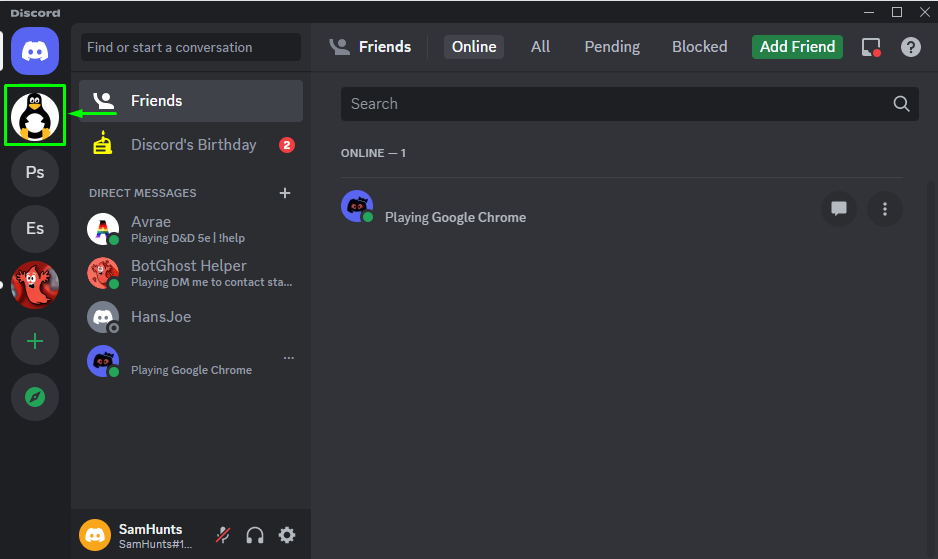Click the ONLINE — 1 heading
Image resolution: width=938 pixels, height=559 pixels.
click(x=373, y=153)
